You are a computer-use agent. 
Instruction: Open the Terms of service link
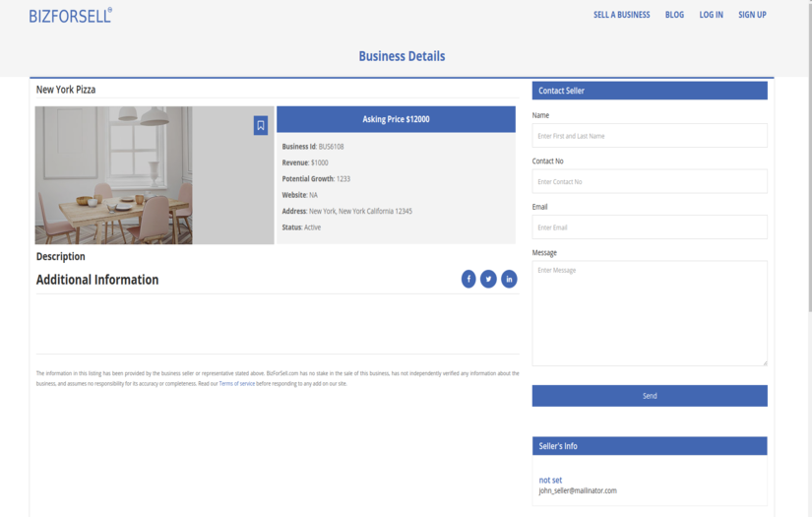pos(236,384)
